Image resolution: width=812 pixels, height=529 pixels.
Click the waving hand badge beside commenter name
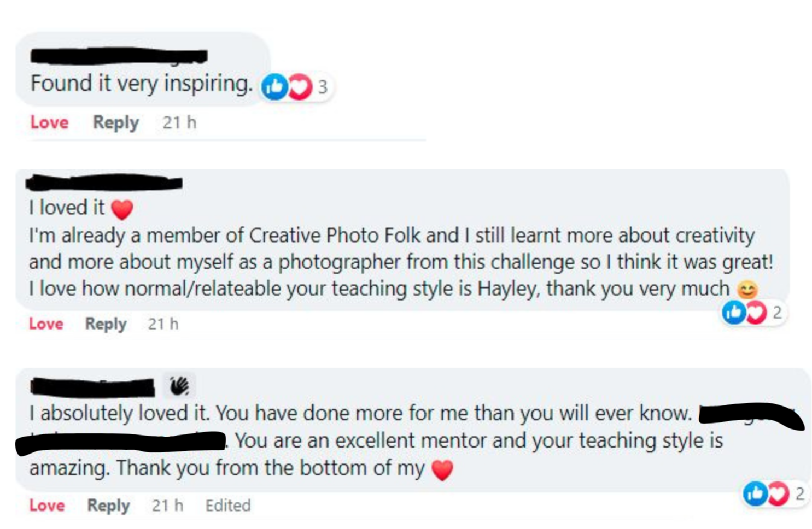[x=179, y=386]
